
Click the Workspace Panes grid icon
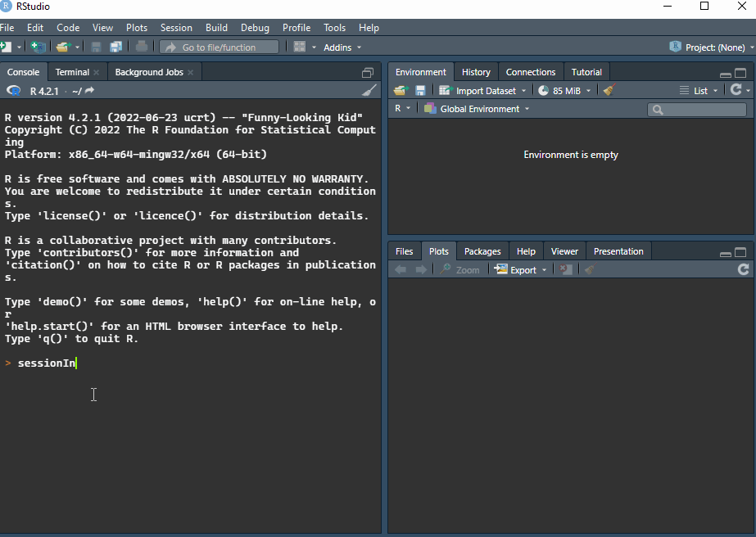point(300,47)
